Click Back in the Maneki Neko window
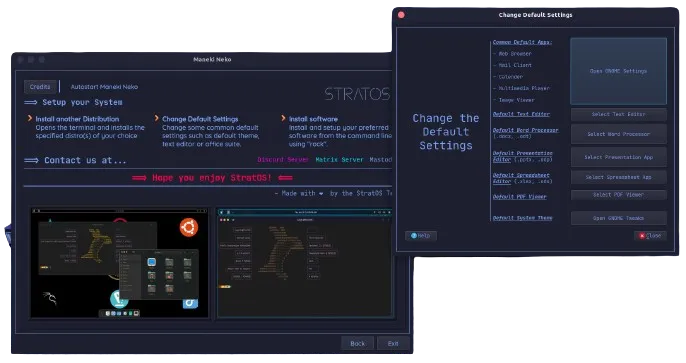Image resolution: width=686 pixels, height=363 pixels. [x=357, y=343]
